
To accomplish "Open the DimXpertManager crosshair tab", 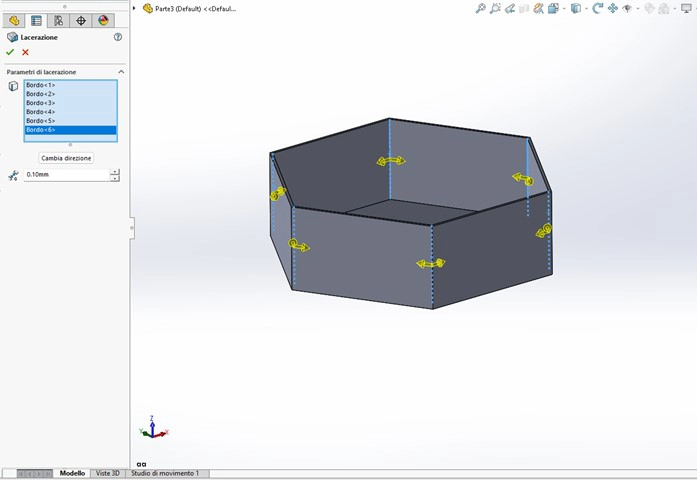I will tap(81, 20).
